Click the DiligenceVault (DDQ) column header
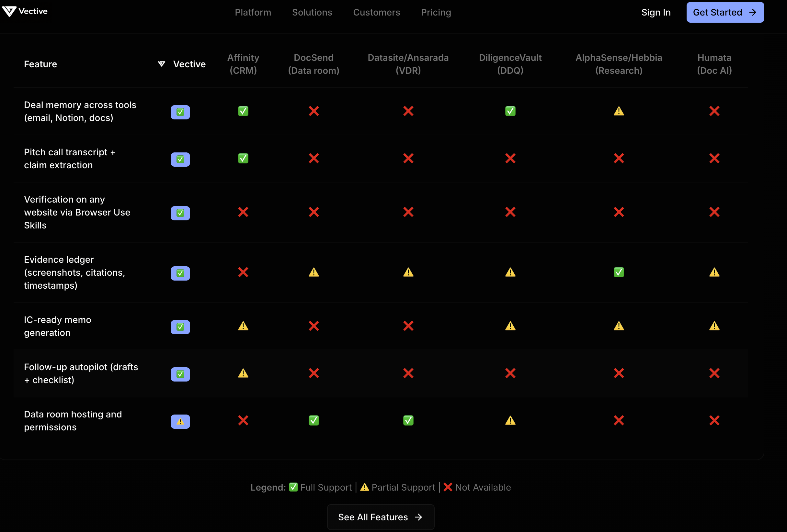787x532 pixels. [510, 64]
